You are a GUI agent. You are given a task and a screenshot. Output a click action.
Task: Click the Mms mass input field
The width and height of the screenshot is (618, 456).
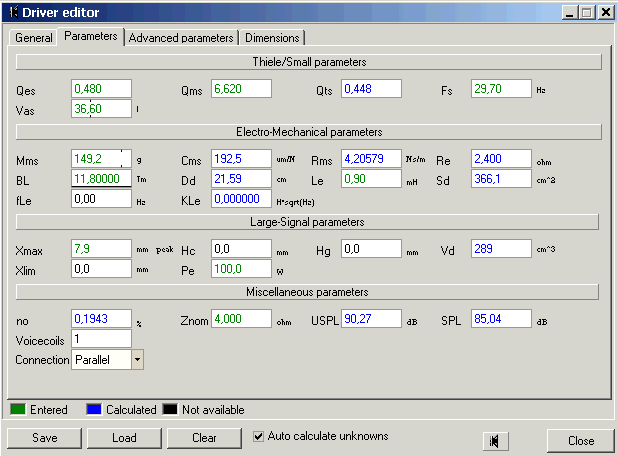point(101,159)
